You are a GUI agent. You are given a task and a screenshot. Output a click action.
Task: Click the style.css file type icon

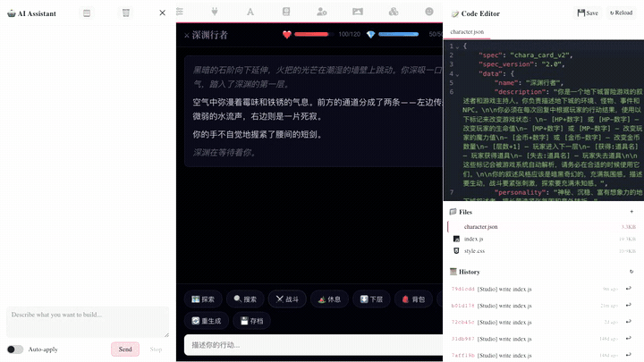pos(456,251)
